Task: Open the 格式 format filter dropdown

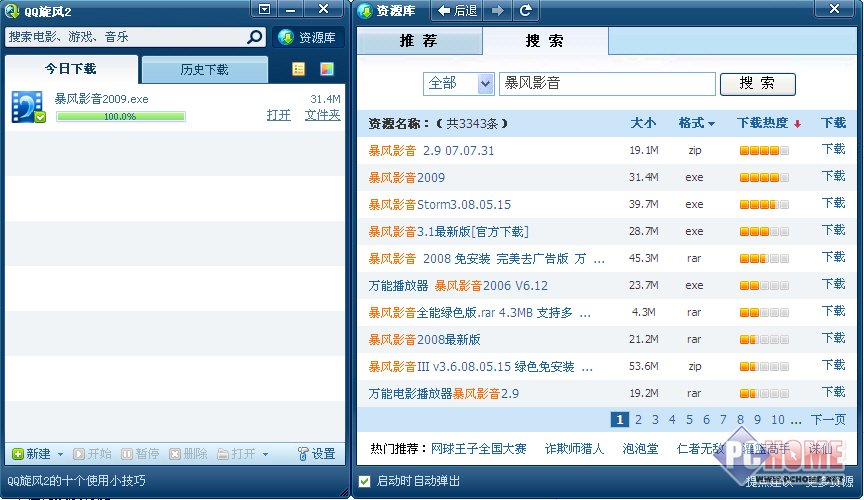Action: tap(696, 123)
